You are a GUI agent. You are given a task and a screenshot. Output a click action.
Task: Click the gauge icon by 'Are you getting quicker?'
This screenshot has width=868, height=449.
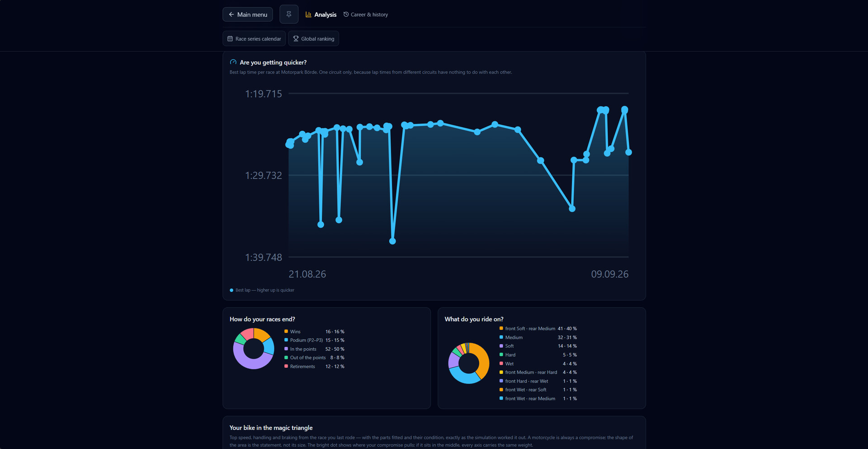click(233, 62)
